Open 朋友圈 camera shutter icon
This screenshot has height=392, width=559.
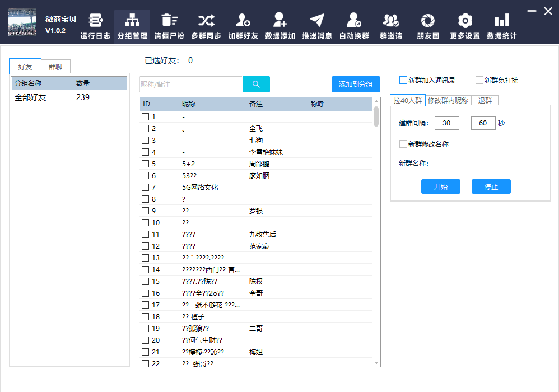click(427, 21)
